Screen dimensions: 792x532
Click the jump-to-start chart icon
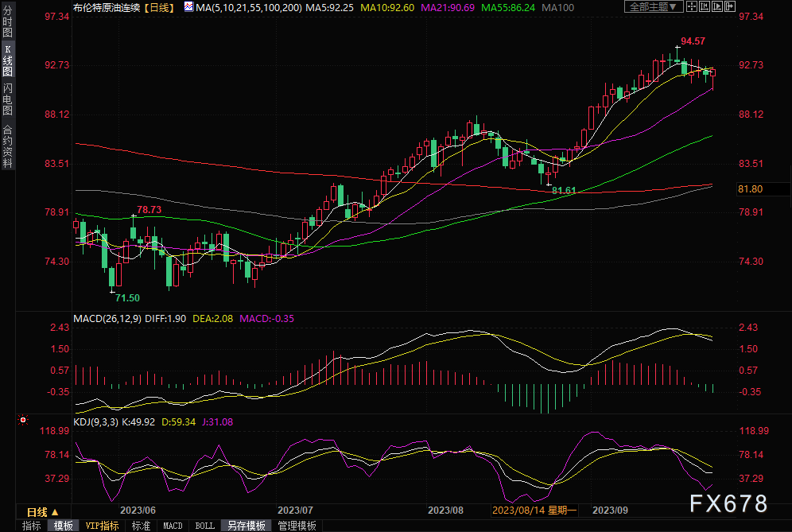pos(704,6)
